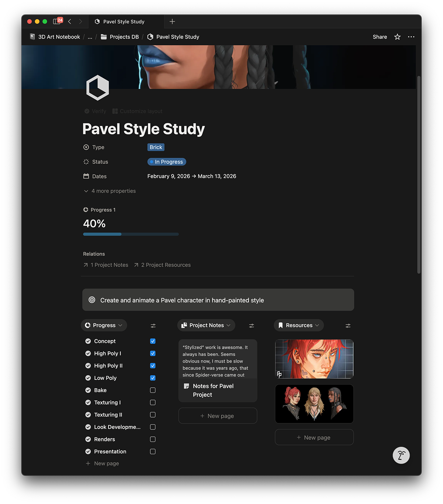Check the Texturing II checkbox
The width and height of the screenshot is (443, 504).
[x=153, y=415]
